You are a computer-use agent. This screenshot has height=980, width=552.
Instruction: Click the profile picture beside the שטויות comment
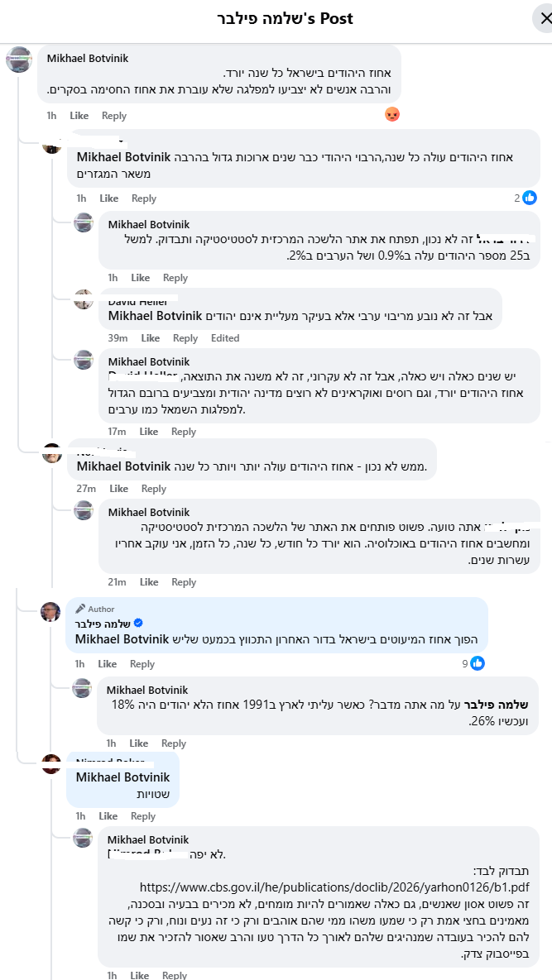pos(51,763)
